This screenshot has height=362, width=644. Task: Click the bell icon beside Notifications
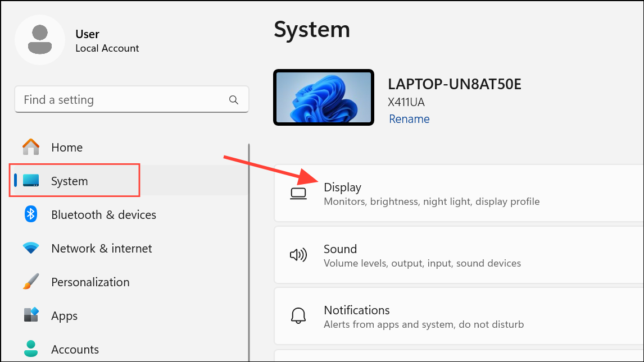pyautogui.click(x=298, y=317)
